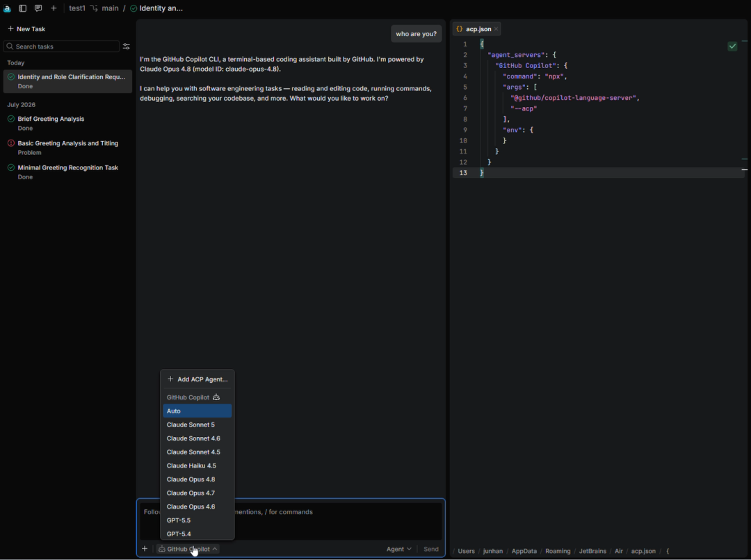Click the Identity an... task title breadcrumb
Screen dimensions: 751x560
coord(161,8)
